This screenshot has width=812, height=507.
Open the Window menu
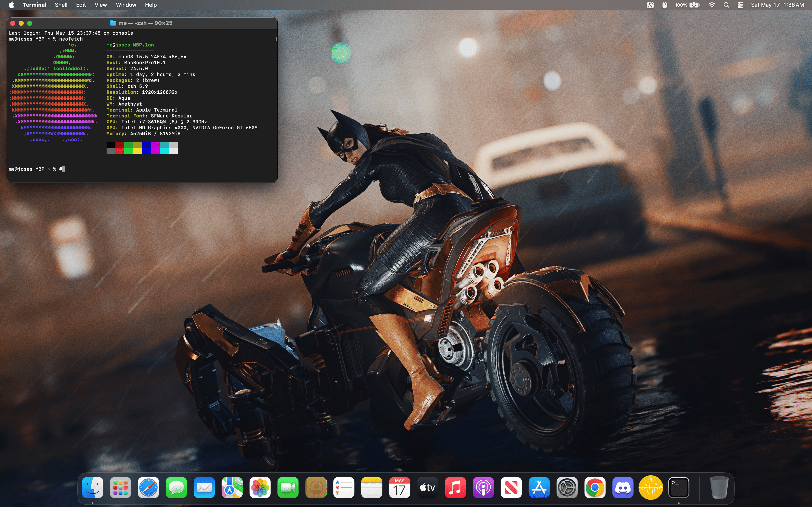[126, 5]
